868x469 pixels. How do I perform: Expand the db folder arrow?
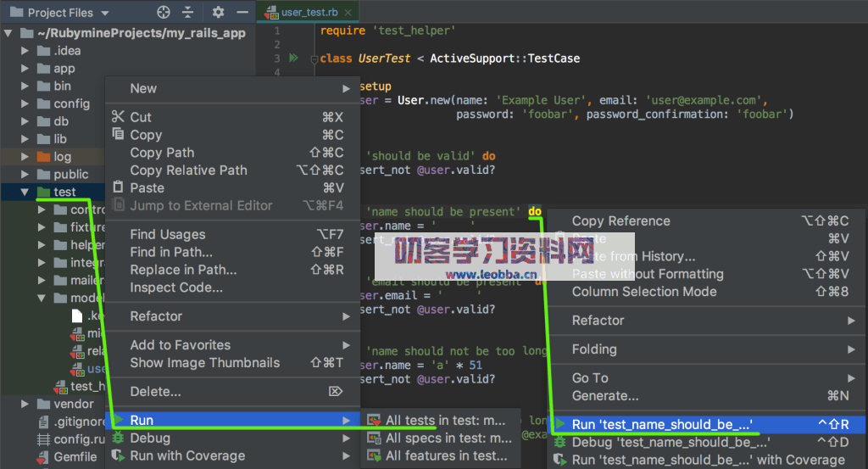click(25, 121)
